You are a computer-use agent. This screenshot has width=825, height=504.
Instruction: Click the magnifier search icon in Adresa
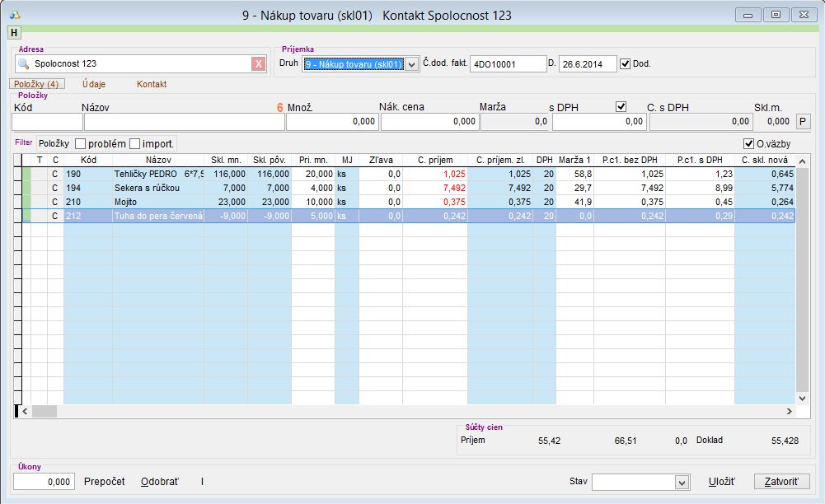(x=24, y=64)
